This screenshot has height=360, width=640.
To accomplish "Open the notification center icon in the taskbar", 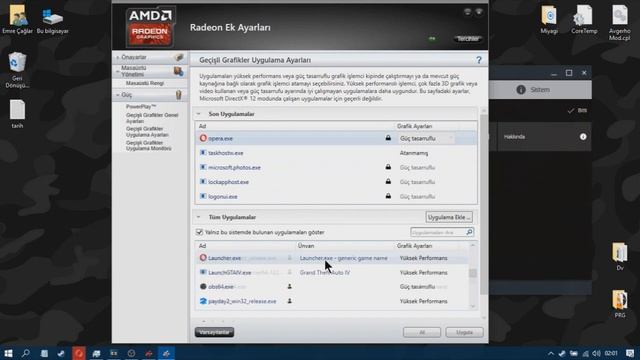I will (x=630, y=353).
